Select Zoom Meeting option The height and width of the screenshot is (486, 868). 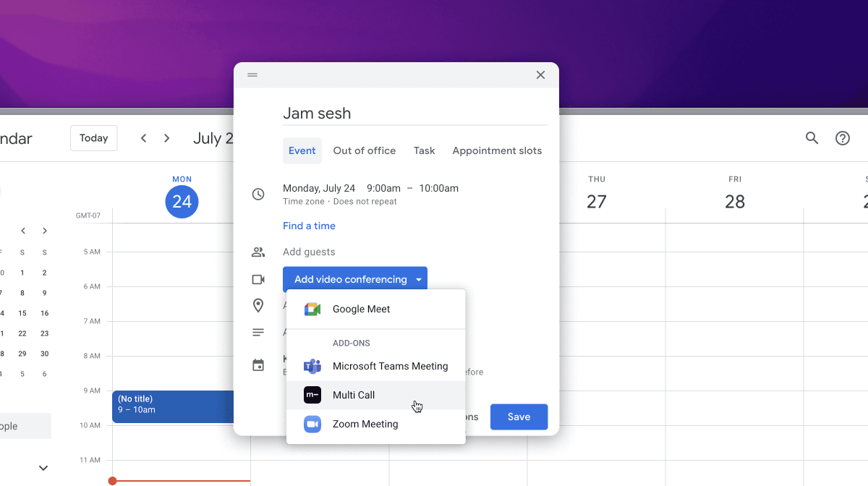375,424
